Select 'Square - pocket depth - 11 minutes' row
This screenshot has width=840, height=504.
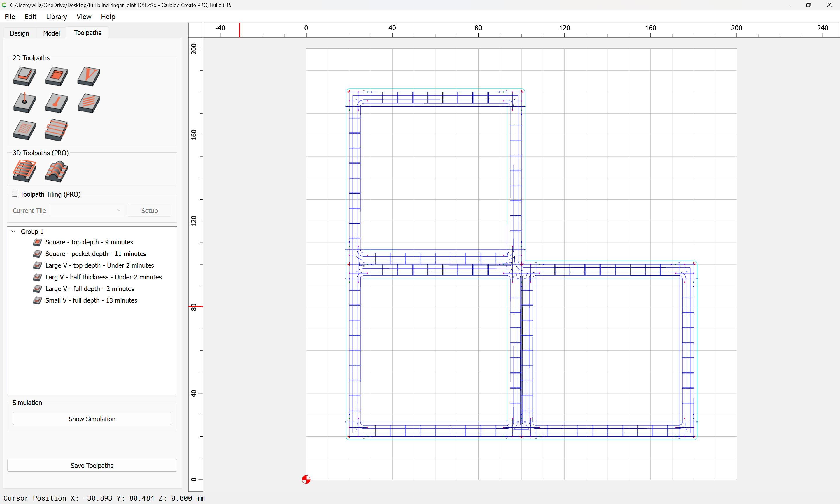[96, 254]
